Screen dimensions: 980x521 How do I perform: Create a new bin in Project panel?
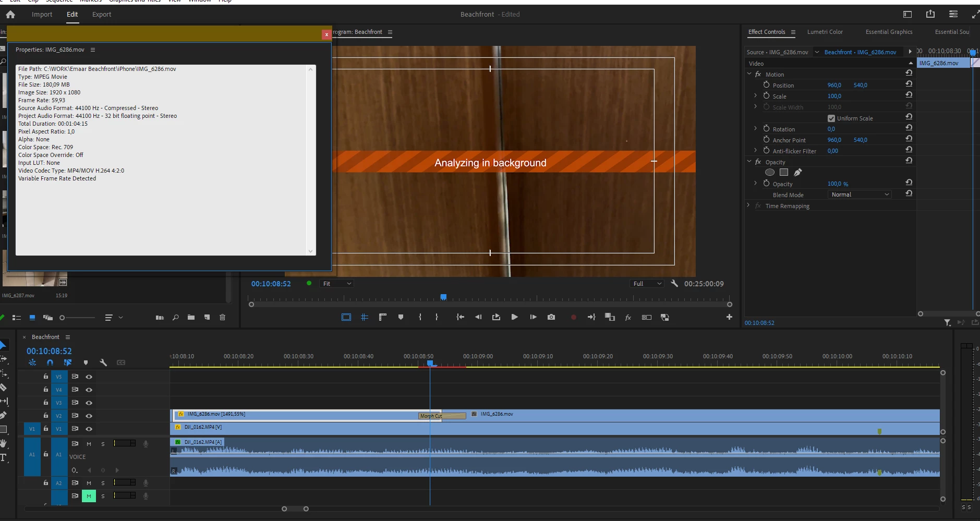click(191, 318)
